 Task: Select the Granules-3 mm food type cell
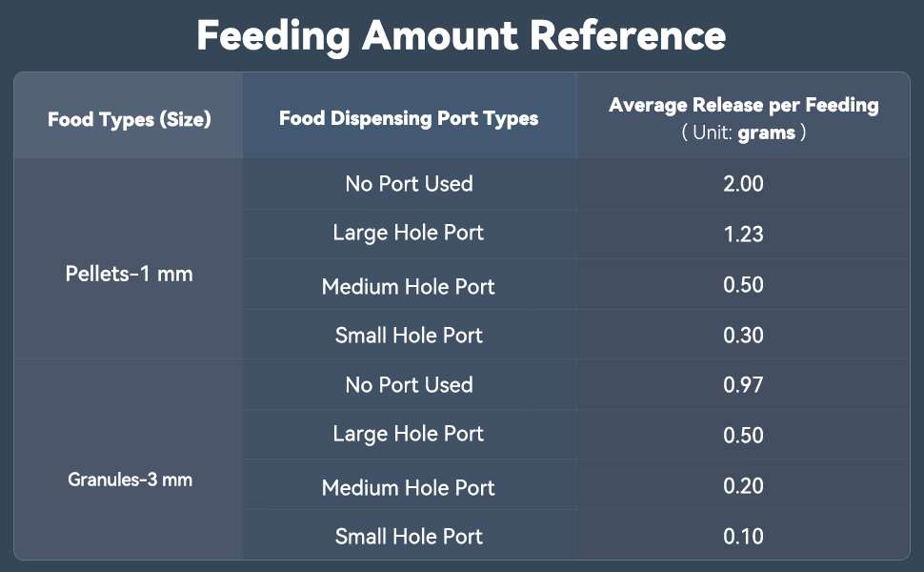point(130,480)
